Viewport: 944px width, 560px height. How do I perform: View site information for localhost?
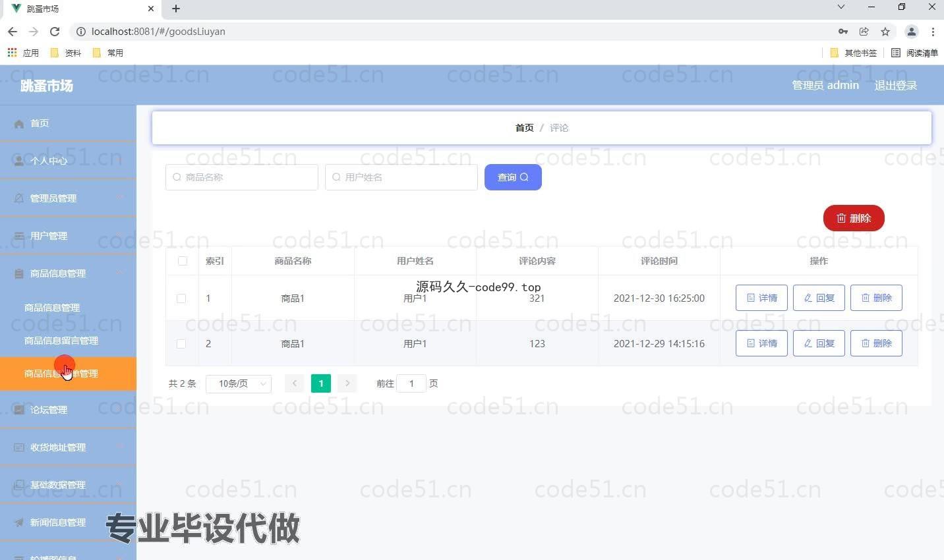(x=80, y=32)
